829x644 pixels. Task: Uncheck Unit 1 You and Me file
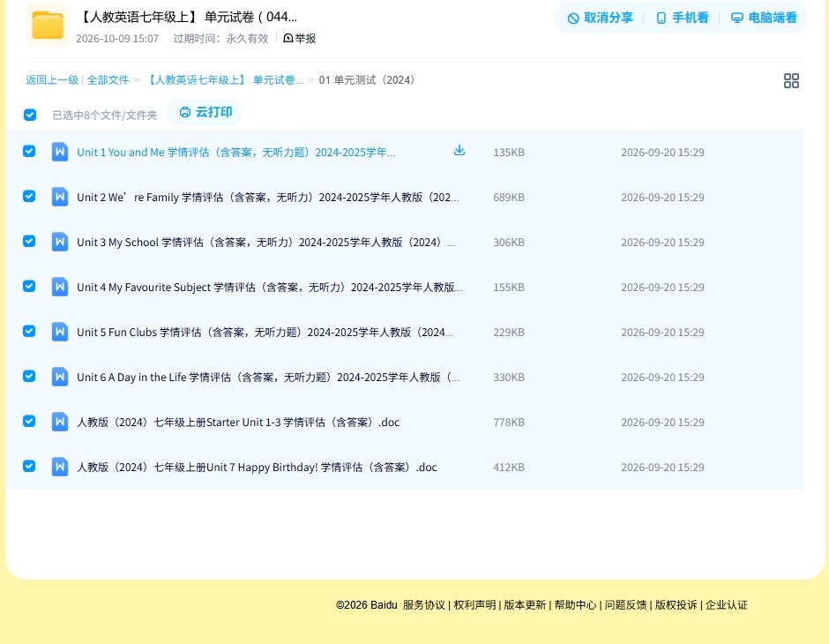(x=29, y=151)
